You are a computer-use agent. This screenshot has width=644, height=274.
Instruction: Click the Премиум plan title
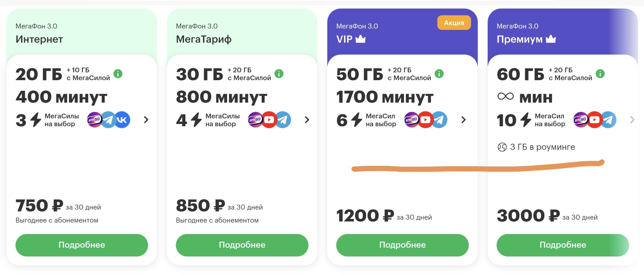519,39
